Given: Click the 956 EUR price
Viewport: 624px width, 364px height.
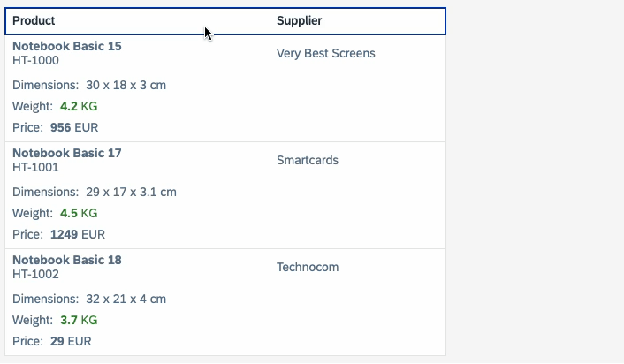Looking at the screenshot, I should pos(74,127).
